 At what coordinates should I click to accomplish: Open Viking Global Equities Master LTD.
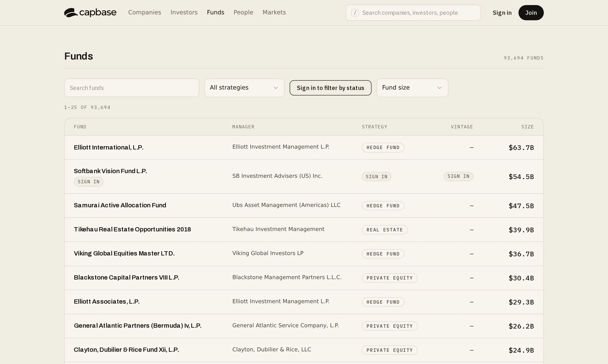pyautogui.click(x=124, y=253)
